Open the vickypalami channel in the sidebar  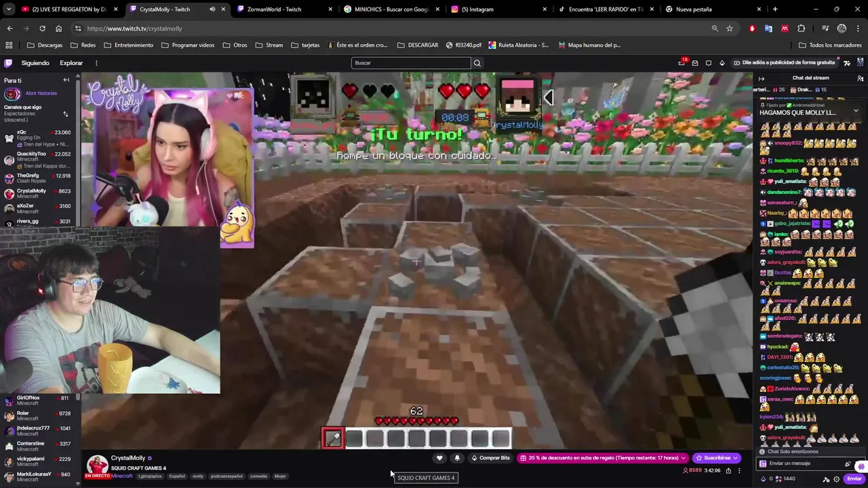pyautogui.click(x=38, y=462)
